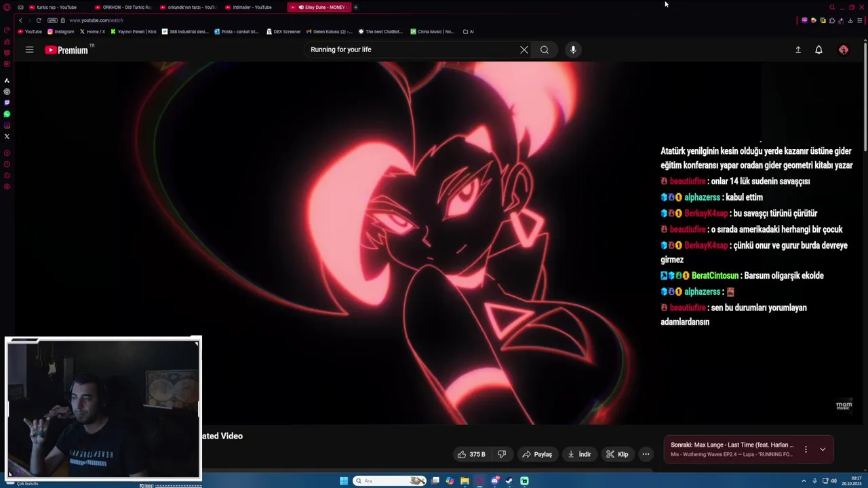The image size is (868, 488).
Task: Open more actions three-dot menu
Action: tap(646, 454)
